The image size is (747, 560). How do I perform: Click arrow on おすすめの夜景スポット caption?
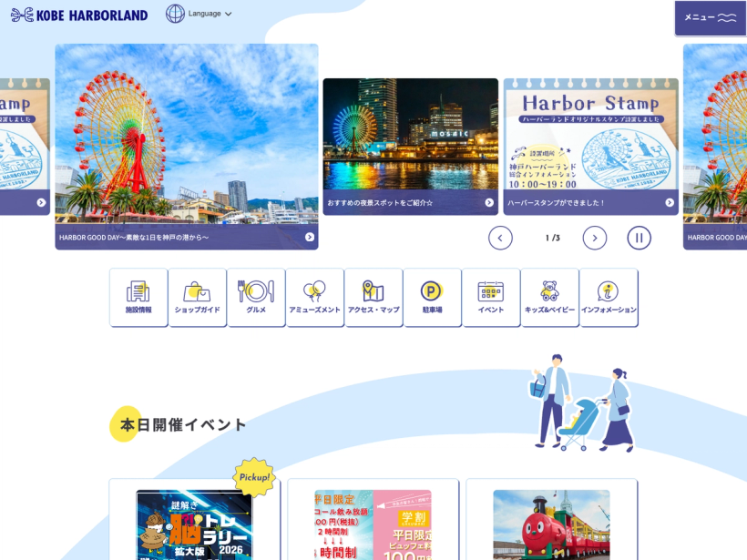click(x=489, y=202)
